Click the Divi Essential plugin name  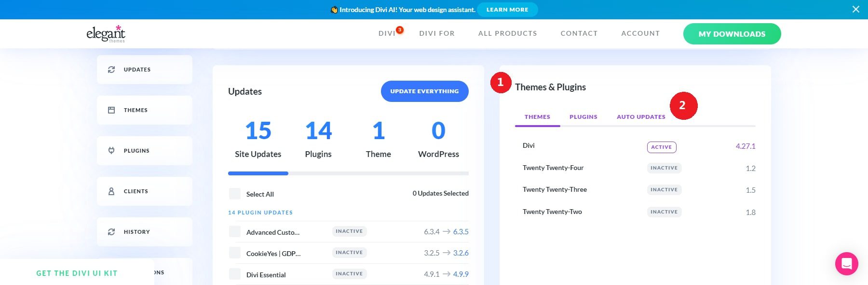click(x=266, y=275)
